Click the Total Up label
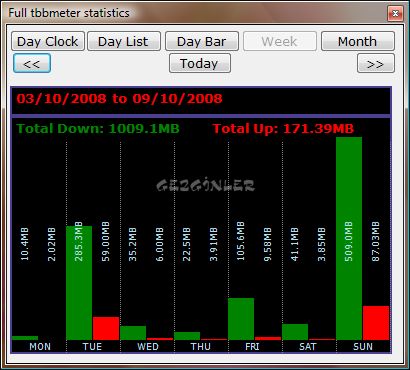 283,129
